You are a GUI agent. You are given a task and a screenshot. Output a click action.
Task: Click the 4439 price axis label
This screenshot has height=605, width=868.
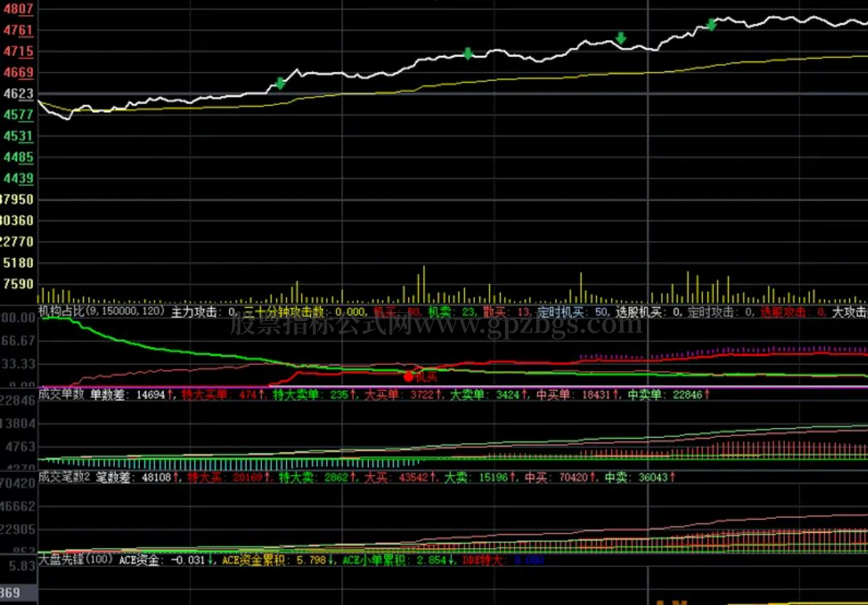pos(18,178)
